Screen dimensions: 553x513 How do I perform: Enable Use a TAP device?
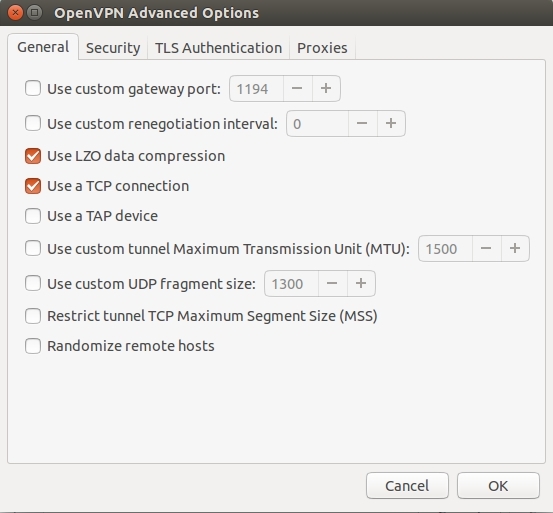tap(33, 216)
